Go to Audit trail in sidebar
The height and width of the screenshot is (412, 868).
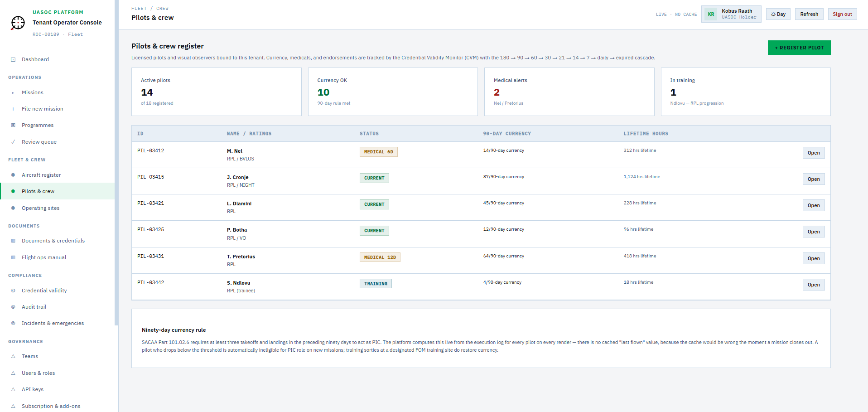[x=34, y=307]
